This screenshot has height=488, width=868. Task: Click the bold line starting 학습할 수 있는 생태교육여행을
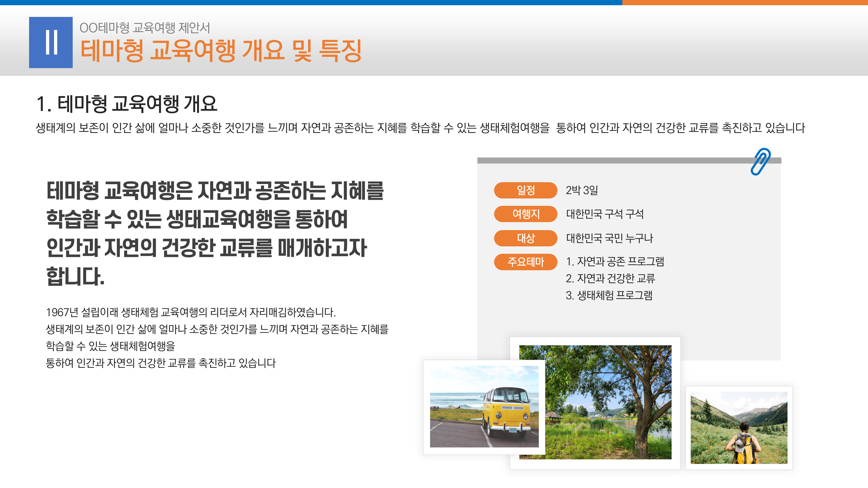click(197, 219)
